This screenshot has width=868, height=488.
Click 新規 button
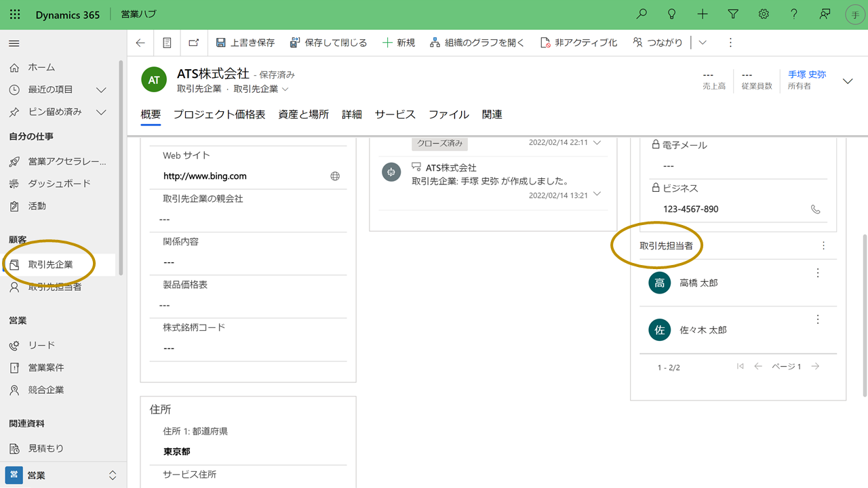(x=399, y=43)
